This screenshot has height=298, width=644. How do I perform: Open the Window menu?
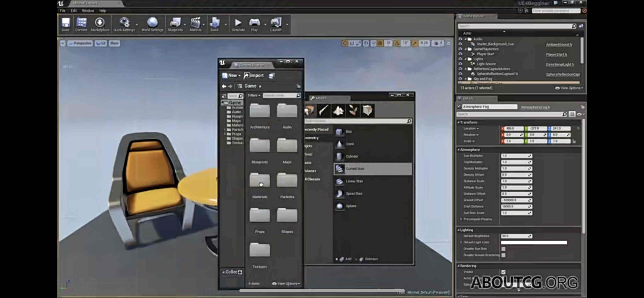tap(88, 11)
